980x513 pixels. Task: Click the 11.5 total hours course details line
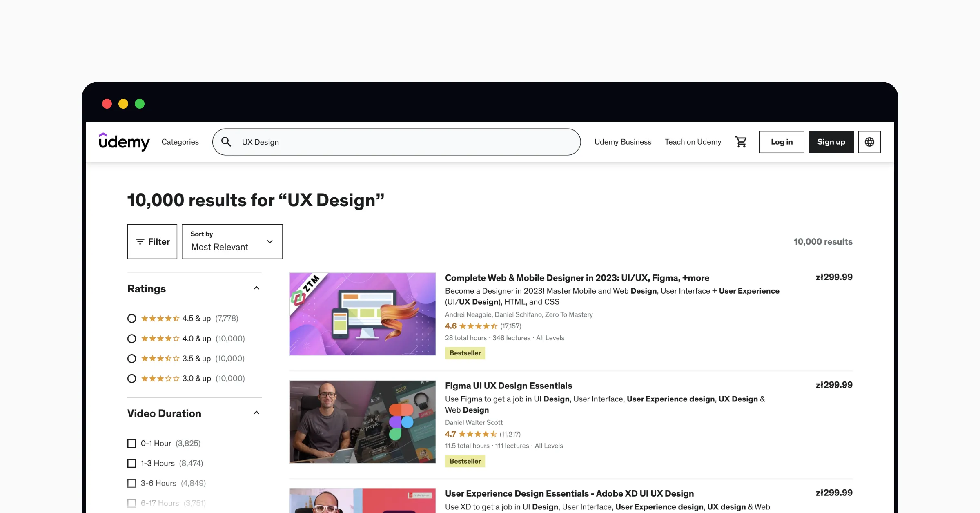click(x=504, y=446)
